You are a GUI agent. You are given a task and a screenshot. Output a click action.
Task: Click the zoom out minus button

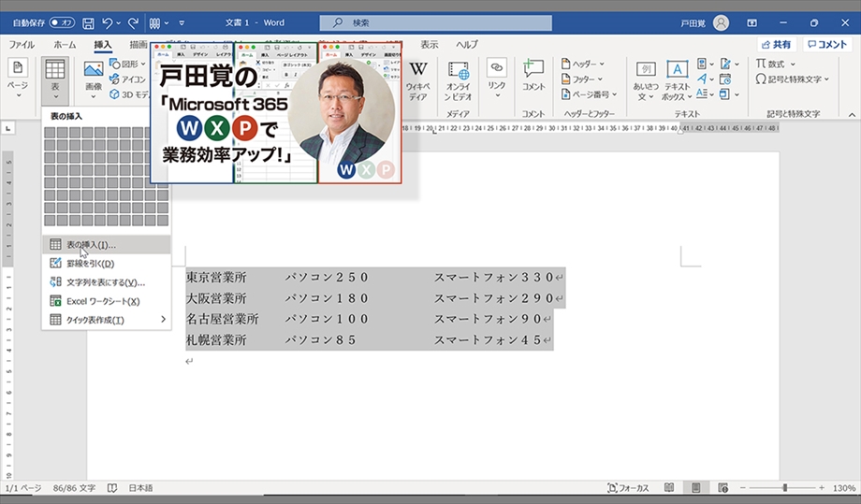pos(742,487)
